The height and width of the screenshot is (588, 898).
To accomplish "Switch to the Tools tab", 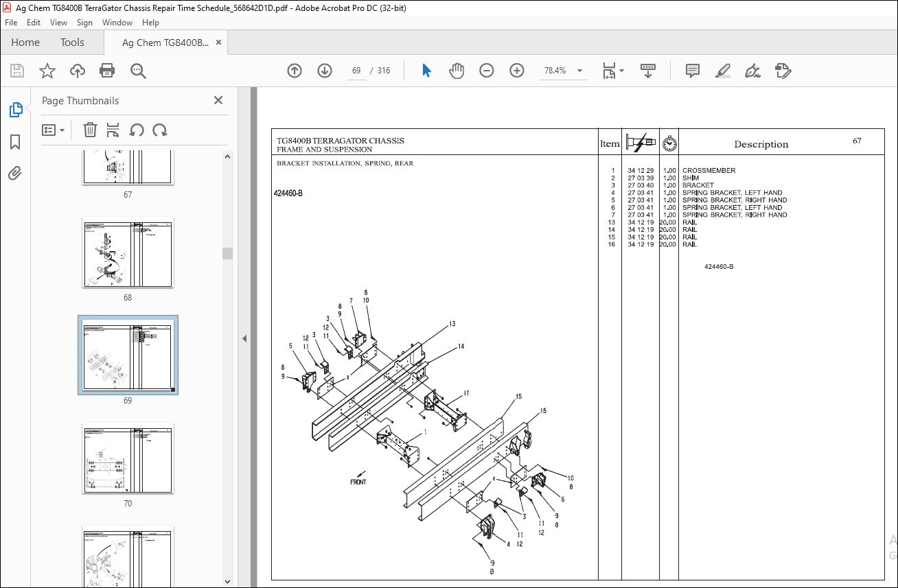I will coord(72,43).
